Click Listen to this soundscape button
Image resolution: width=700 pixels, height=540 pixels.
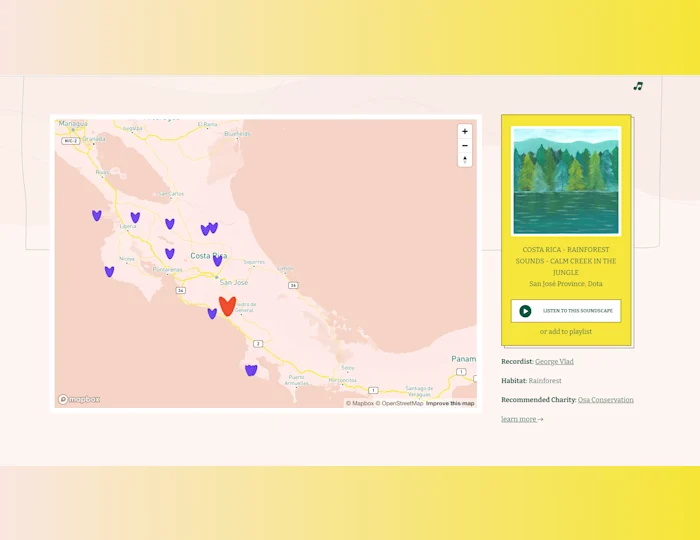pos(566,311)
